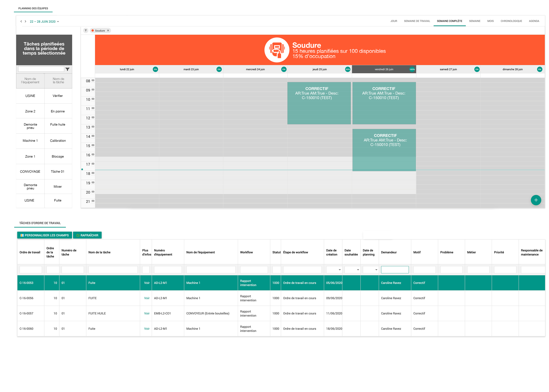Select the TÂCHES D'ORDRE DE TRAVAIL tab
Screen dimensions: 549x392
point(40,223)
